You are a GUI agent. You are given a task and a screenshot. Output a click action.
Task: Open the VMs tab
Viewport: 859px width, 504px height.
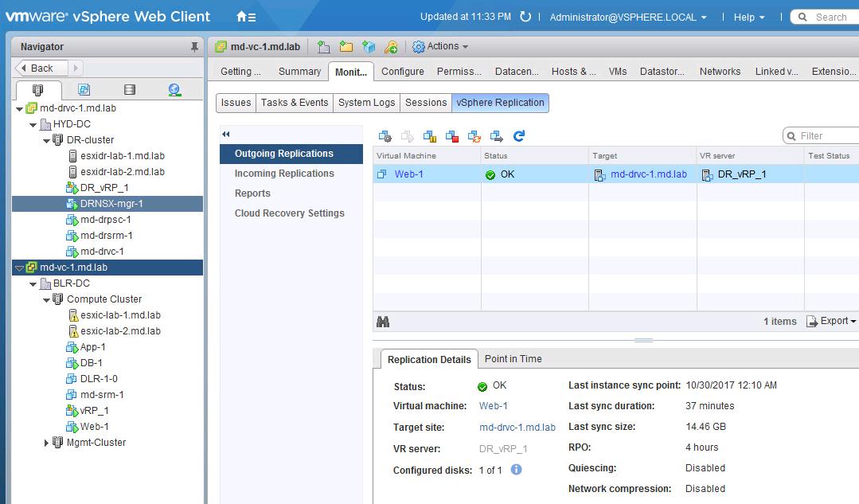[x=618, y=72]
